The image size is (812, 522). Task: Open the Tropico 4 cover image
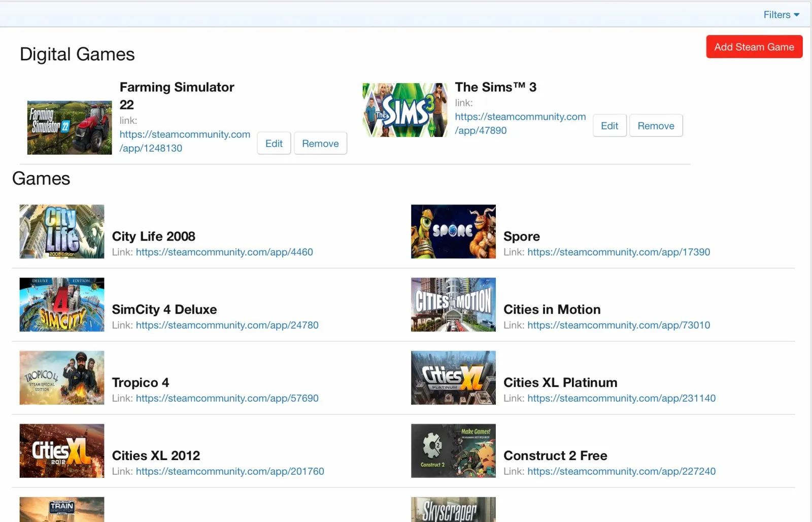tap(62, 377)
